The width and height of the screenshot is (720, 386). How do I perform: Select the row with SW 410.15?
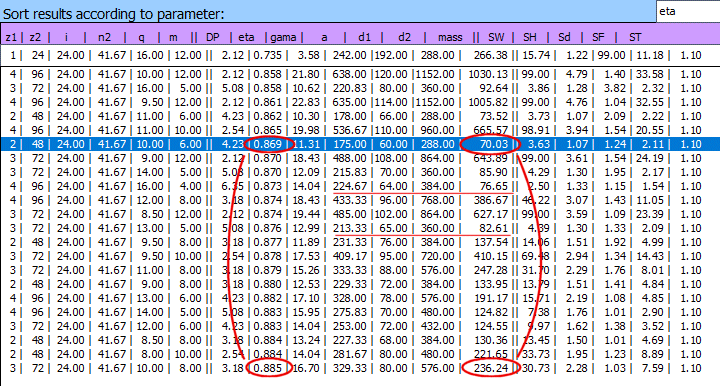click(x=360, y=256)
